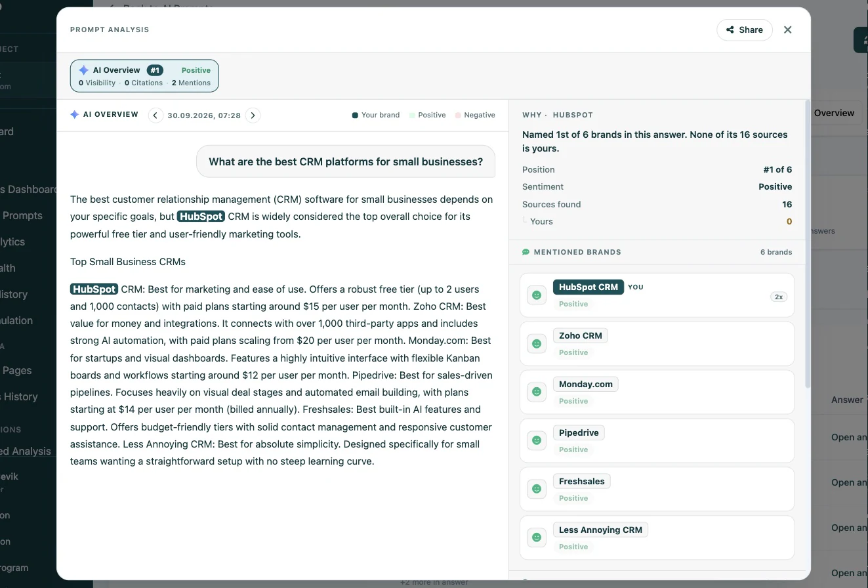Click the "Top Small Business CRMs" heading
The width and height of the screenshot is (868, 588).
128,262
